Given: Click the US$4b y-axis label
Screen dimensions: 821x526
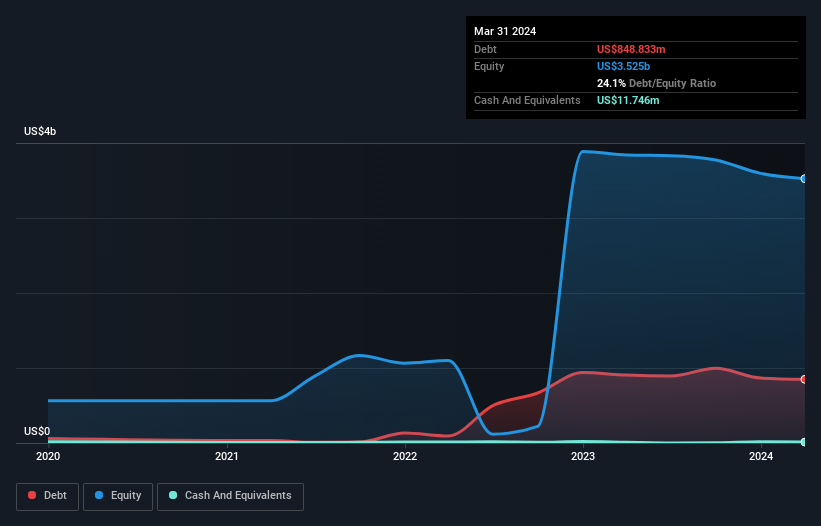Looking at the screenshot, I should pyautogui.click(x=40, y=131).
